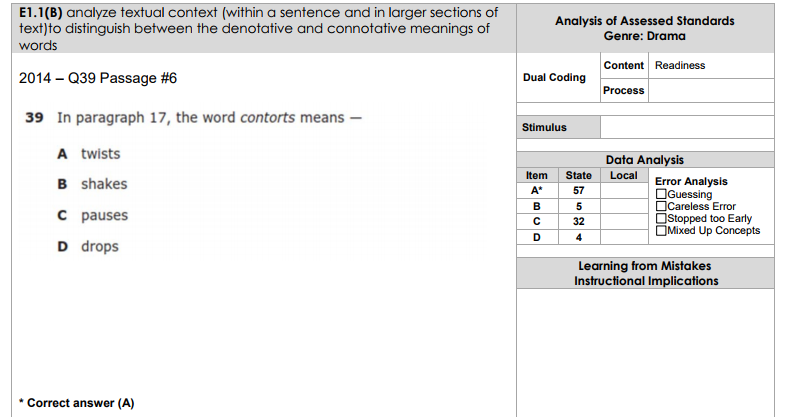Click the Learning from Mistakes heading
787x417 pixels.
pos(645,266)
